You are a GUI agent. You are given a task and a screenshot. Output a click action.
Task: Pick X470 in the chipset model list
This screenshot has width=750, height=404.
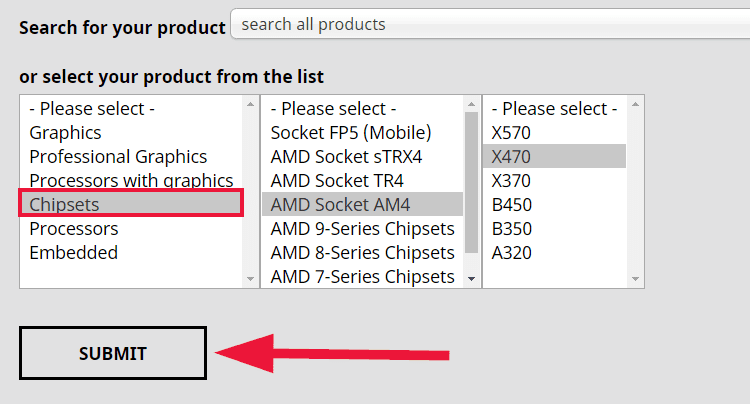pyautogui.click(x=554, y=156)
